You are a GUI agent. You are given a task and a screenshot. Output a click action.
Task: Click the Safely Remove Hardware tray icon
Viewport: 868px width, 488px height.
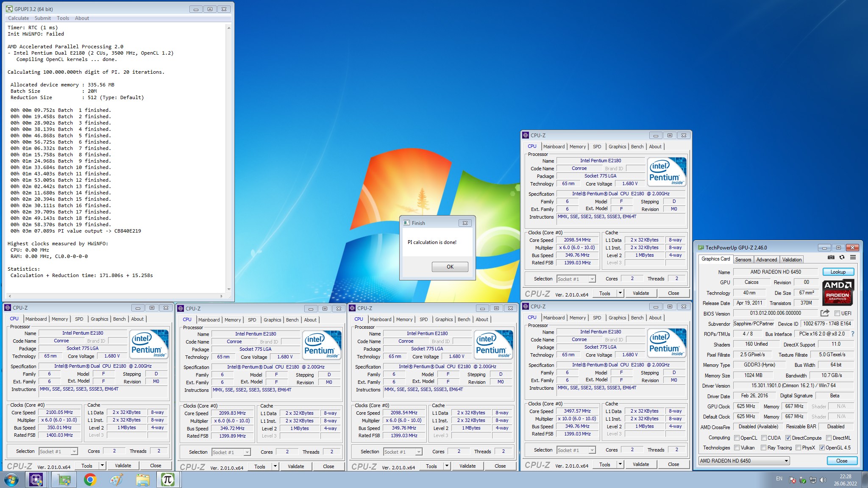click(x=802, y=480)
